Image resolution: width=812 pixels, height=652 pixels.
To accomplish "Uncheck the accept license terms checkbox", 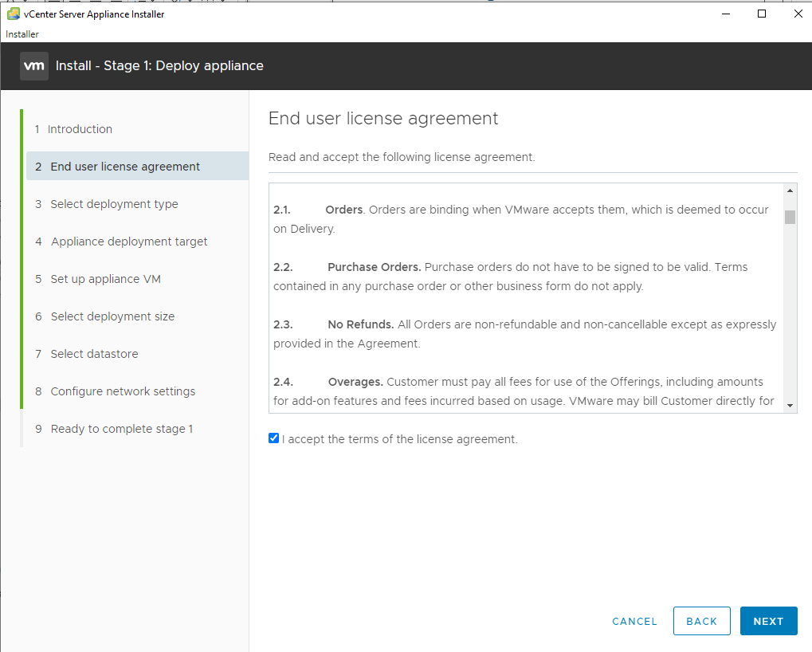I will click(x=274, y=438).
